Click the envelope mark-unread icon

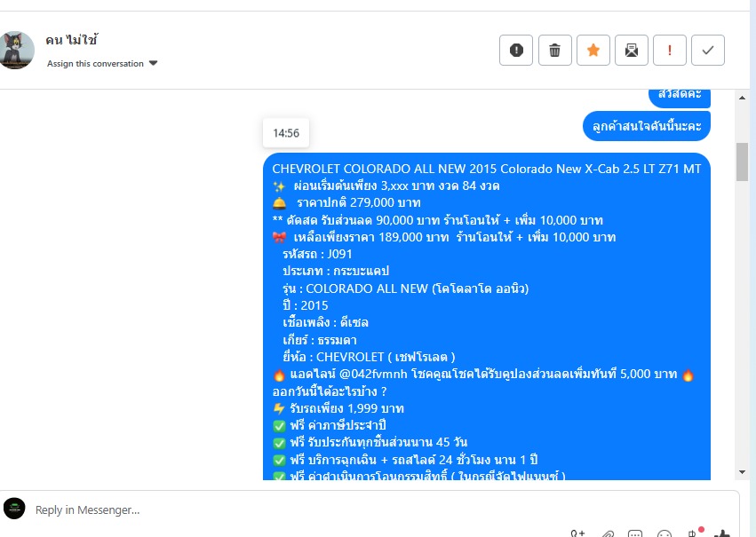click(x=631, y=50)
